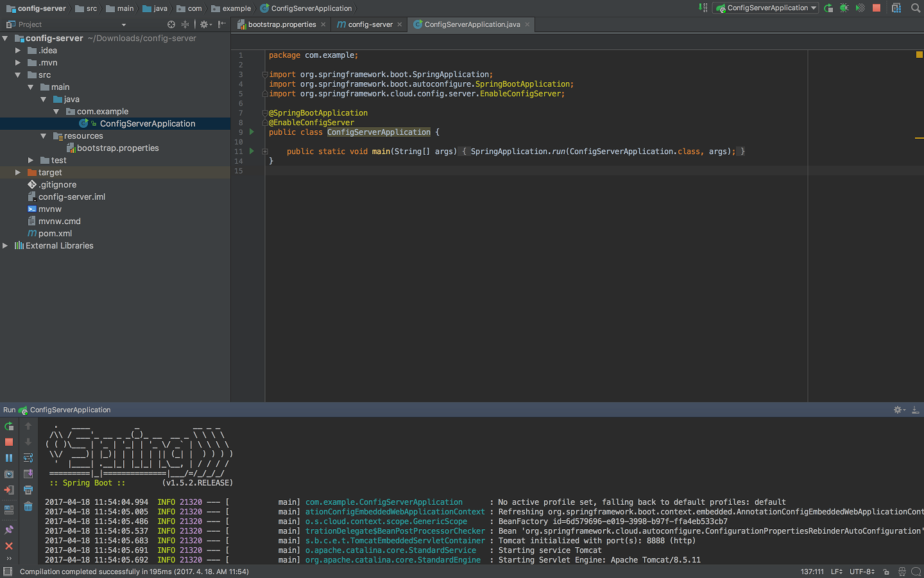The width and height of the screenshot is (924, 578).
Task: Toggle Pin Tab in Run panel
Action: 9,530
